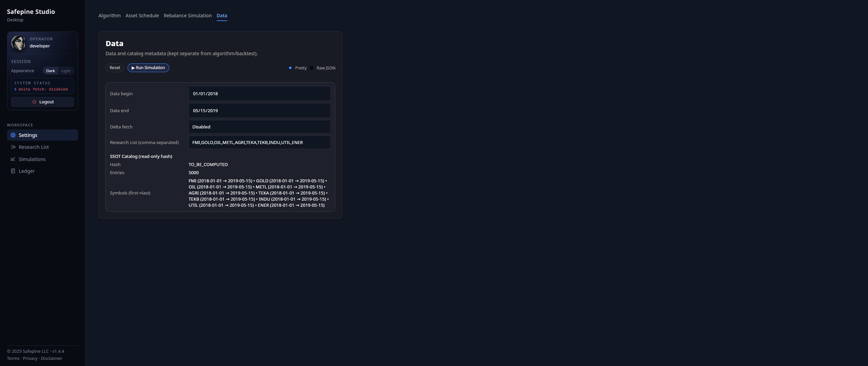Image resolution: width=868 pixels, height=366 pixels.
Task: Click the Research List sidebar list icon
Action: tap(13, 147)
